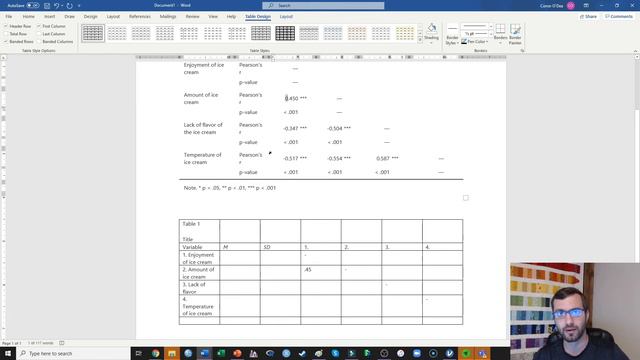Apply the sixth table style thumbnail
The image size is (640, 360).
213,33
